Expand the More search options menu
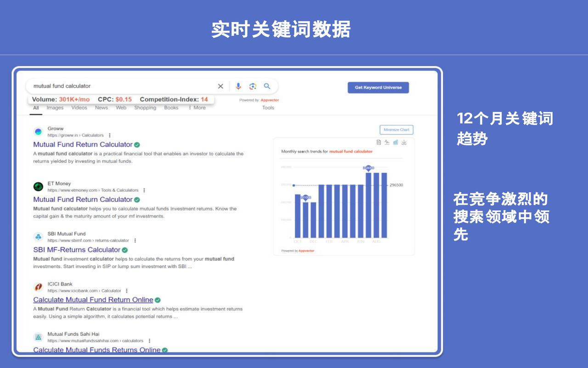588x368 pixels. (197, 108)
